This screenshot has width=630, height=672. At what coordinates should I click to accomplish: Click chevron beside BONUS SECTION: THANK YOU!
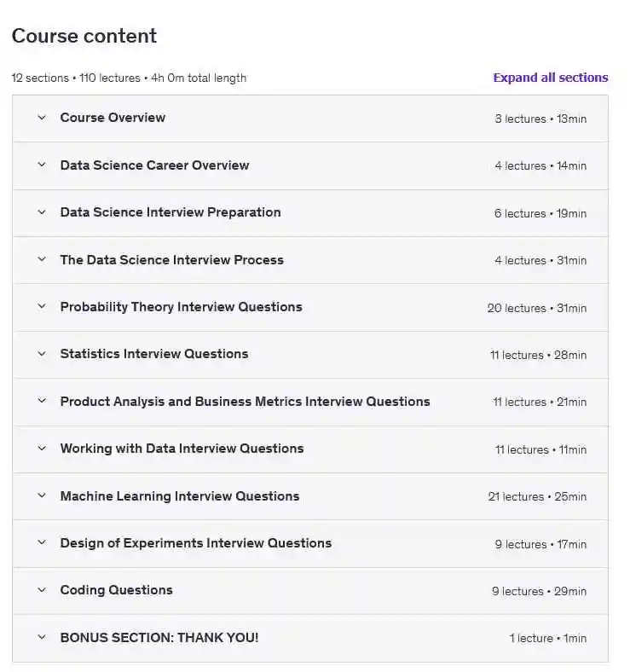(42, 637)
